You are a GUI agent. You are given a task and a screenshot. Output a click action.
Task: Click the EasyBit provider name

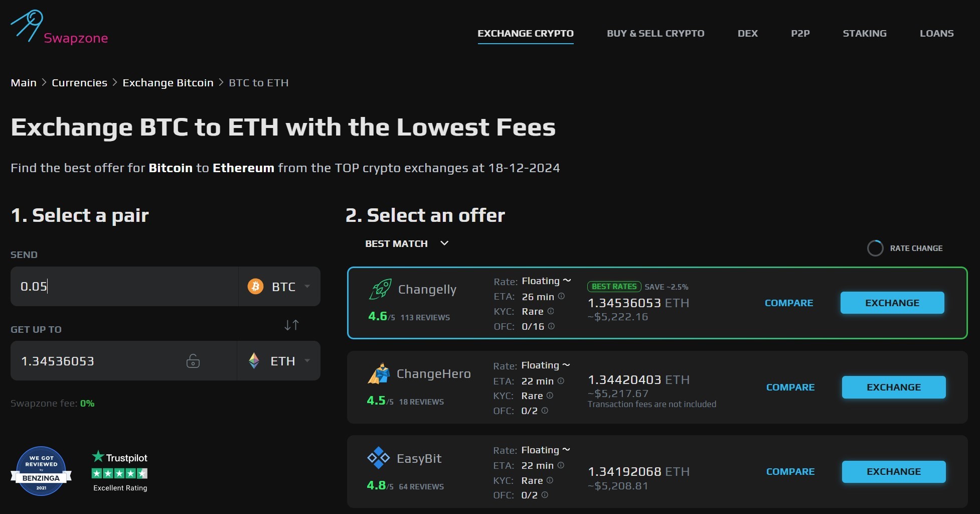tap(419, 458)
